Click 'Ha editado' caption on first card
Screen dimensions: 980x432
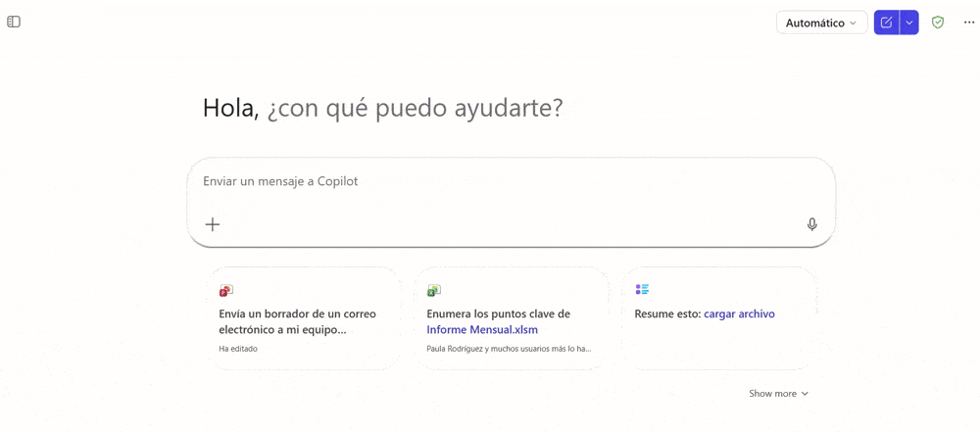click(238, 349)
